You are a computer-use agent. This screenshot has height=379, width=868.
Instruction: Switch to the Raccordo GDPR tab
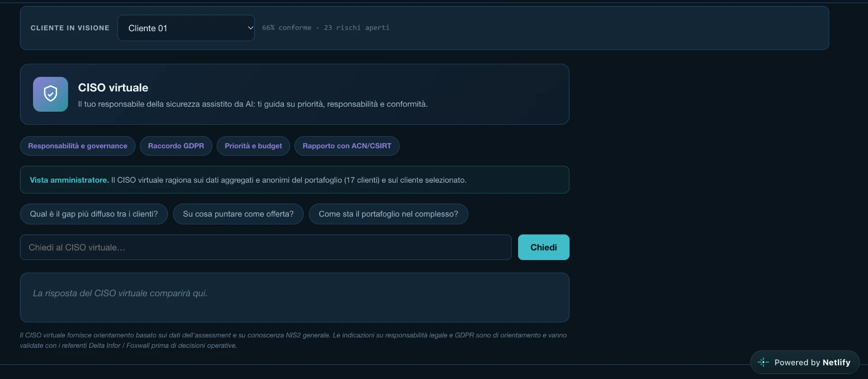tap(176, 146)
